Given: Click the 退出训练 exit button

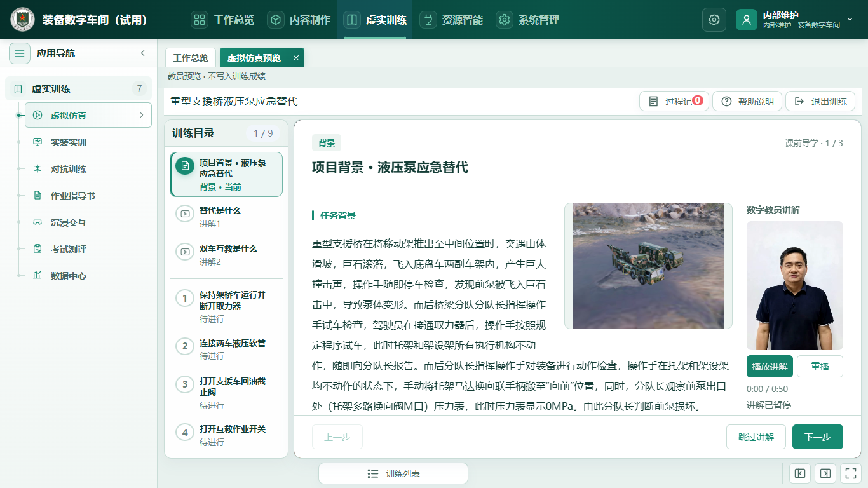Looking at the screenshot, I should click(820, 102).
